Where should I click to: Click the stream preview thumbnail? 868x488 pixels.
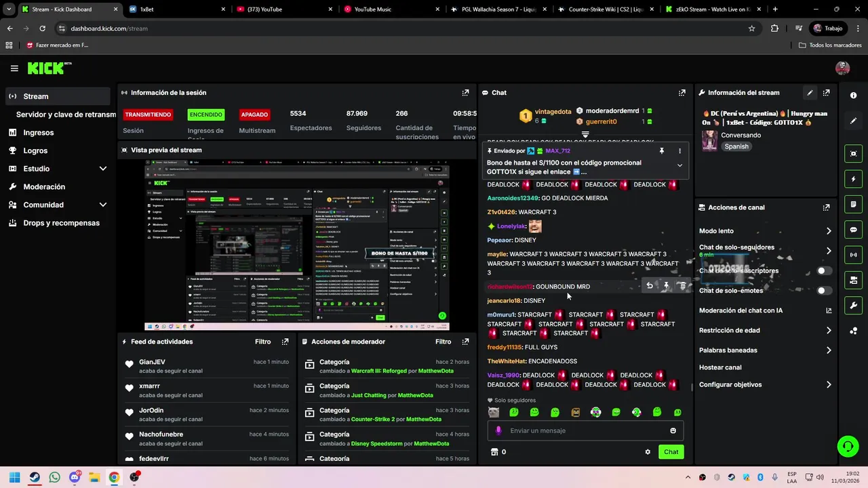tap(297, 245)
